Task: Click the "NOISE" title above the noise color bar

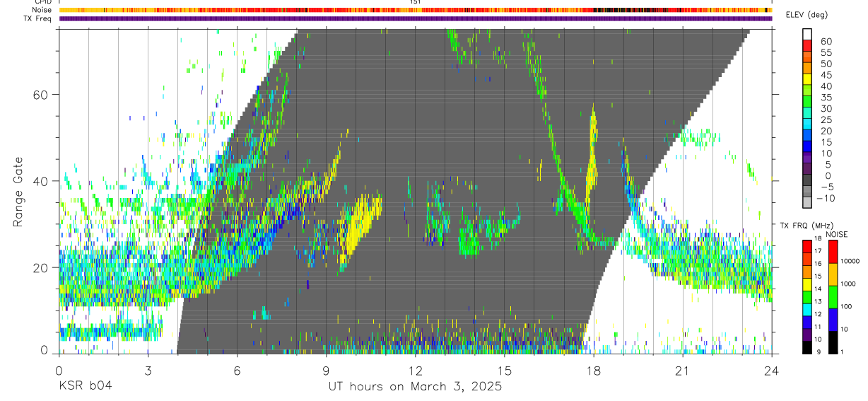Action: (x=837, y=234)
